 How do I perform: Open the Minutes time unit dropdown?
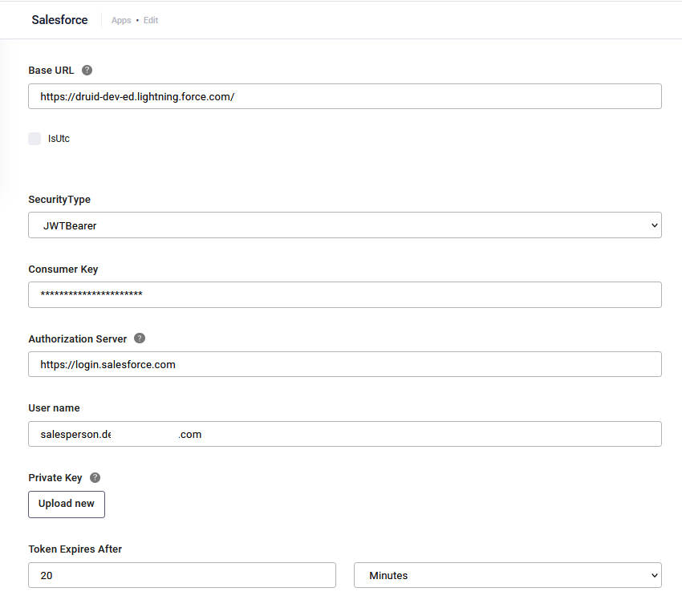point(508,575)
